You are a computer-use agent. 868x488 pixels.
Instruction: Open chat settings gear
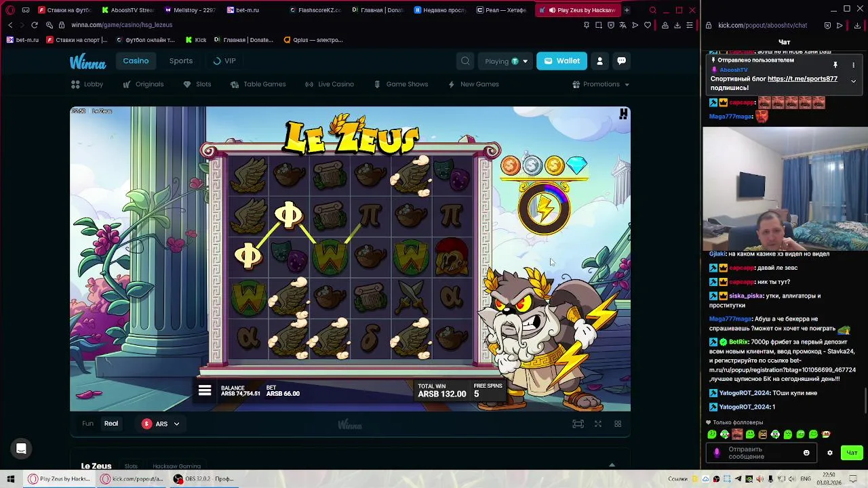click(x=829, y=453)
